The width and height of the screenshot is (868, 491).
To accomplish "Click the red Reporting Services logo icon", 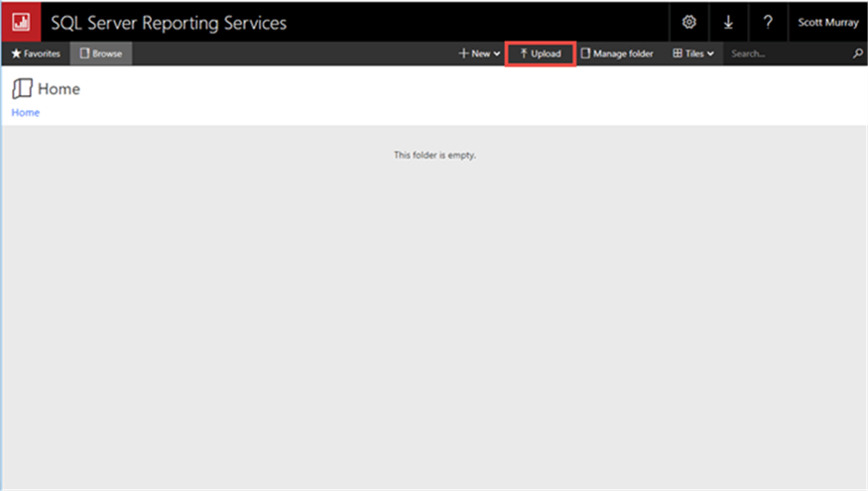I will pos(21,22).
